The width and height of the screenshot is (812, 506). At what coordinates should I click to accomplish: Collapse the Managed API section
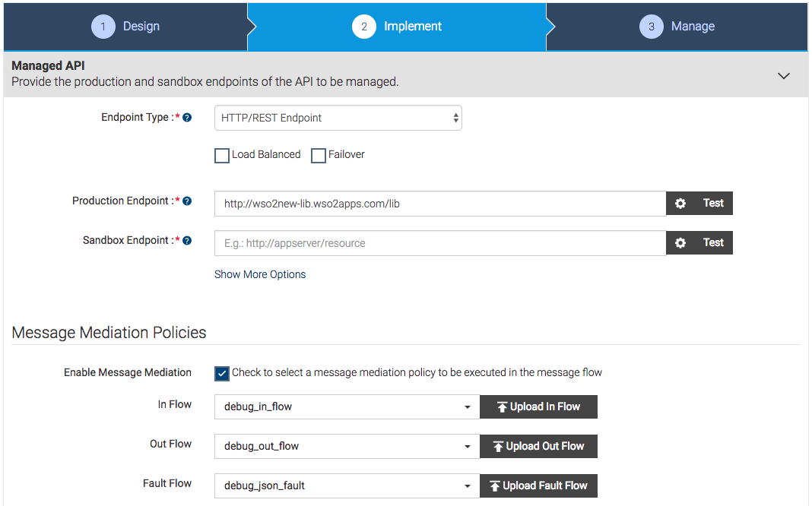tap(783, 75)
